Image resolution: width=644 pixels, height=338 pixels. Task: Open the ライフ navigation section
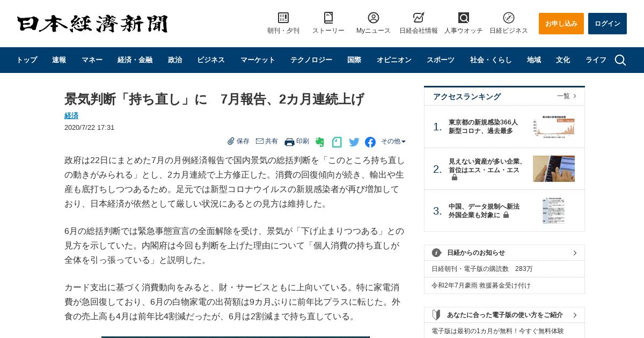pos(596,60)
